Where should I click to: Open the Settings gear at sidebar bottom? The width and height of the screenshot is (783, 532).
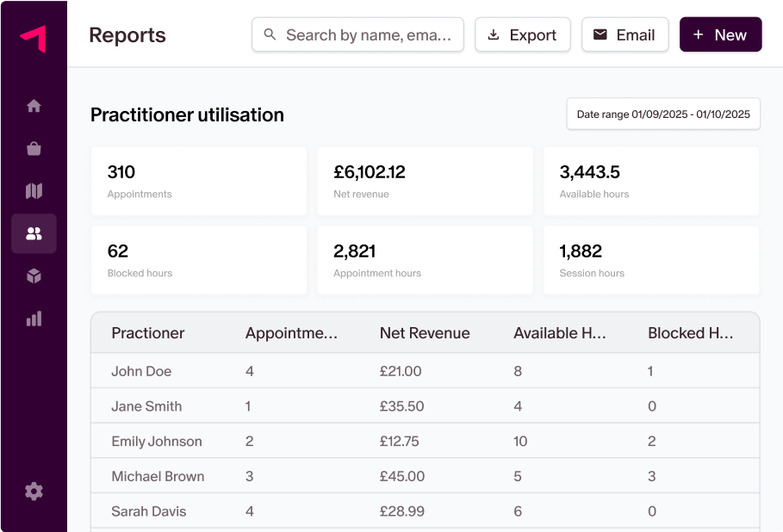point(34,491)
